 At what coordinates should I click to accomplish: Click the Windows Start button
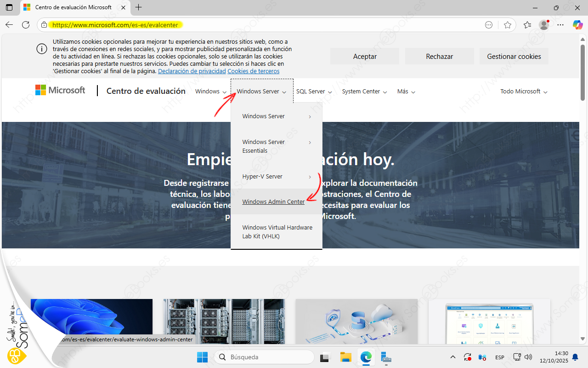point(202,357)
